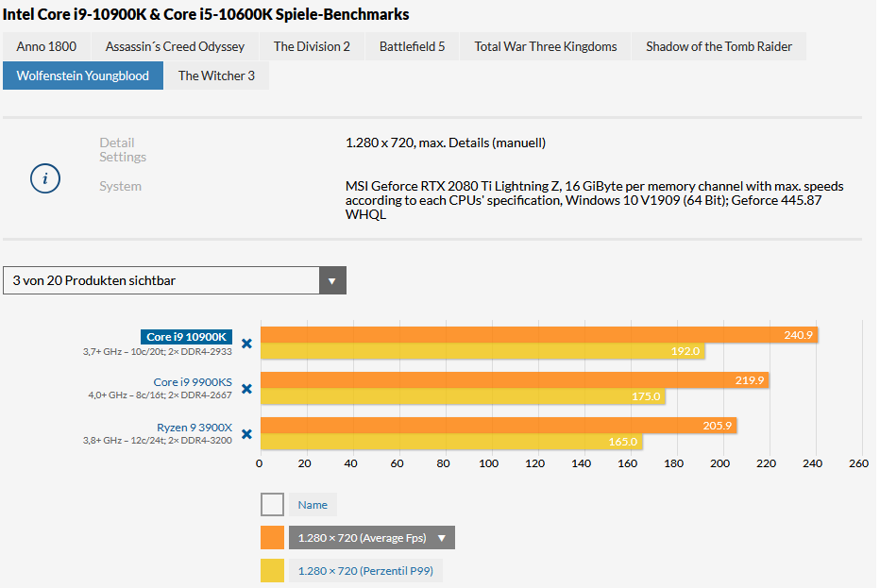Click the 'Detail Settings' label
The height and width of the screenshot is (588, 880).
[x=123, y=149]
